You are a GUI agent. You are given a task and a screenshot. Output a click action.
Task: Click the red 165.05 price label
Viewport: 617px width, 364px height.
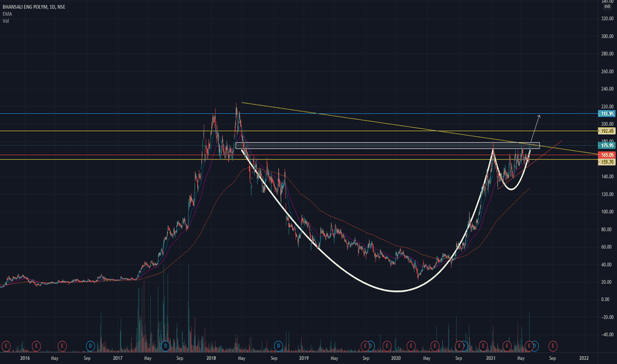pyautogui.click(x=606, y=155)
